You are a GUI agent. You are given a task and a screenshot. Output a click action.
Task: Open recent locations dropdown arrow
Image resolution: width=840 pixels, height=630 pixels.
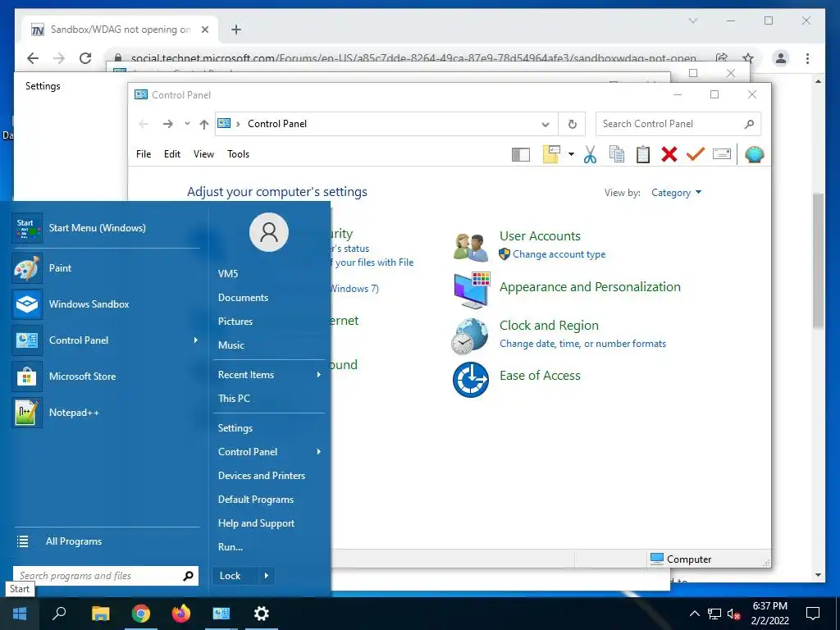click(187, 124)
